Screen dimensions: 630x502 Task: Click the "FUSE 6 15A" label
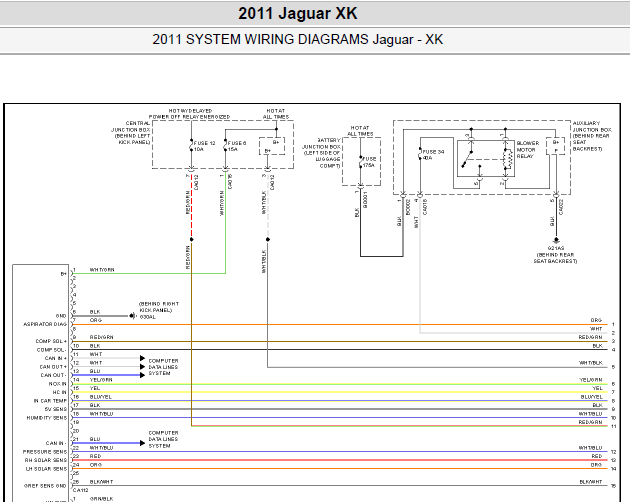[237, 146]
